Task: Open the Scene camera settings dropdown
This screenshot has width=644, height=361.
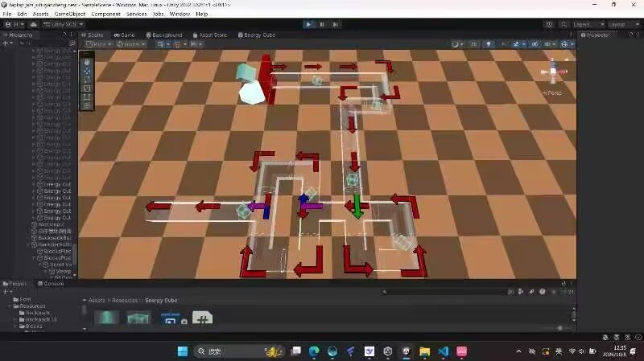Action: tap(550, 44)
